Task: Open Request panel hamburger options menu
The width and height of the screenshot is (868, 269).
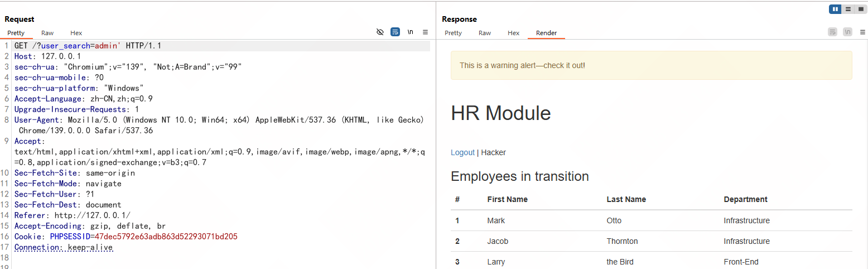Action: (425, 32)
